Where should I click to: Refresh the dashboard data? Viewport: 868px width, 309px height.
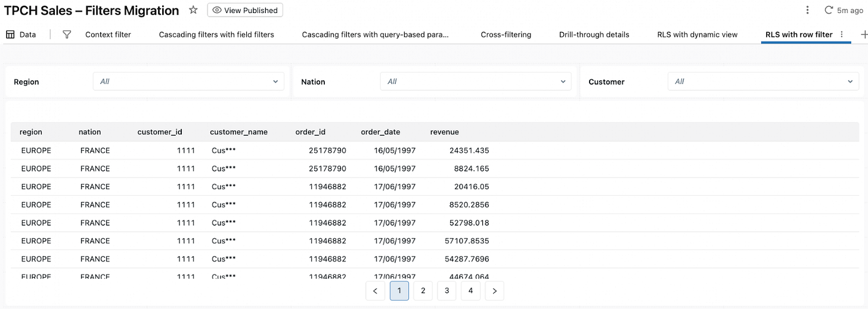[828, 10]
